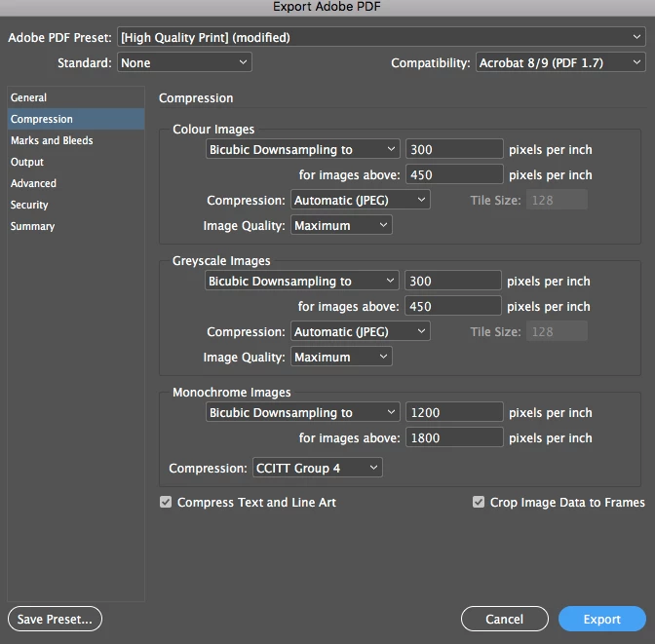The height and width of the screenshot is (644, 655).
Task: Open the Security section
Action: point(76,205)
